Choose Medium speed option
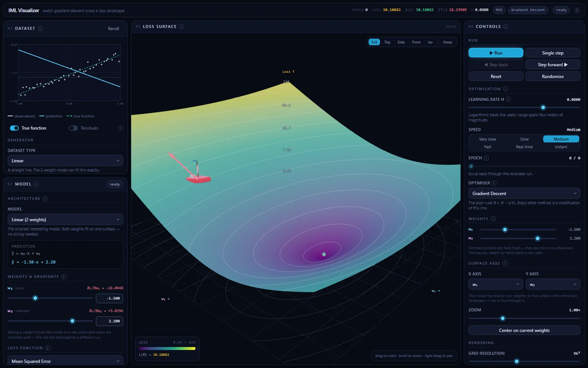Image resolution: width=588 pixels, height=368 pixels. (x=561, y=139)
